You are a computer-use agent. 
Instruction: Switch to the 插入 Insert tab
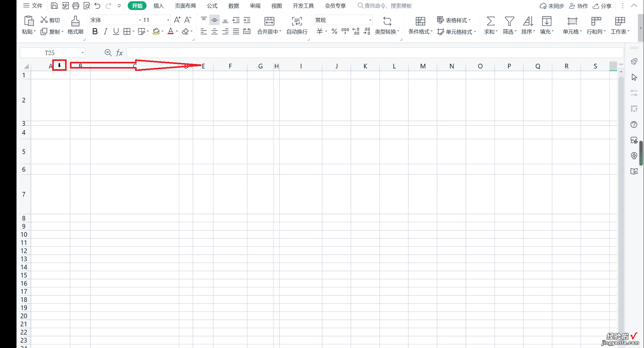(159, 6)
